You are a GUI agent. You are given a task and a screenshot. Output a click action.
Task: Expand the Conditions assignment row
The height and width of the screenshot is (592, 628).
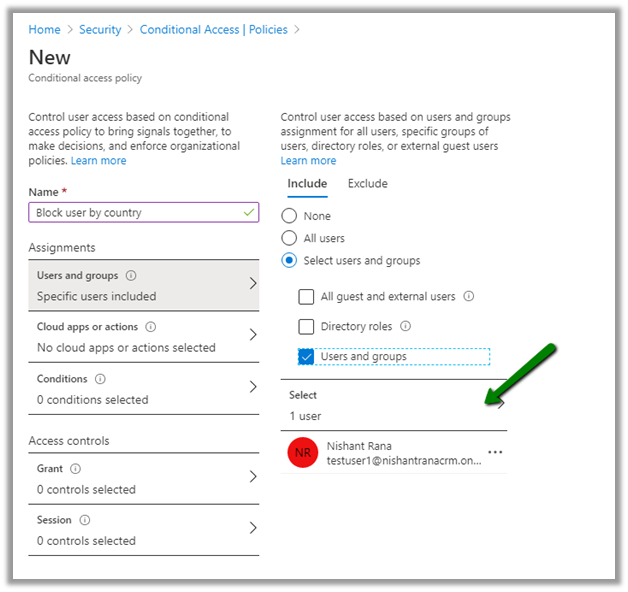coord(252,389)
